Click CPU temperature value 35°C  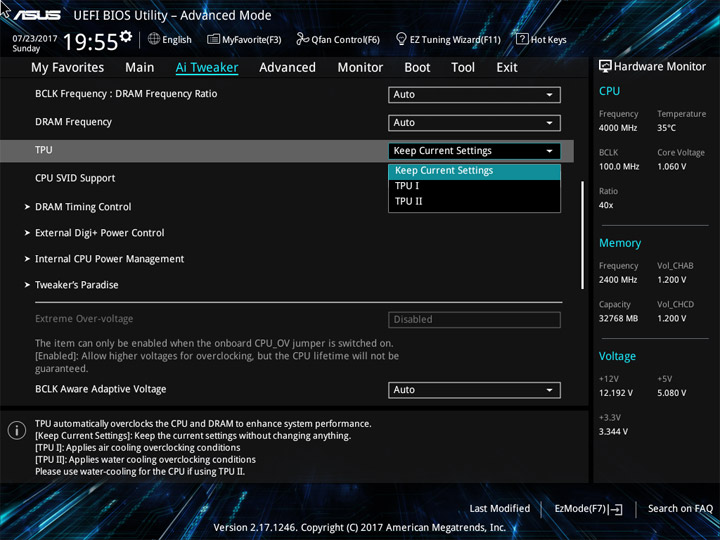pos(666,128)
